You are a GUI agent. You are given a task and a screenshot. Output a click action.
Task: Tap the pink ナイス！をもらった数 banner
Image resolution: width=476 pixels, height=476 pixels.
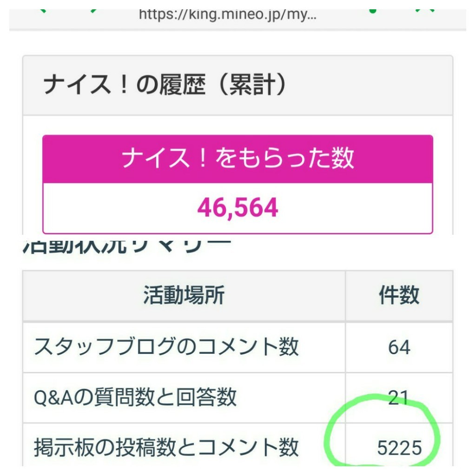click(x=238, y=159)
